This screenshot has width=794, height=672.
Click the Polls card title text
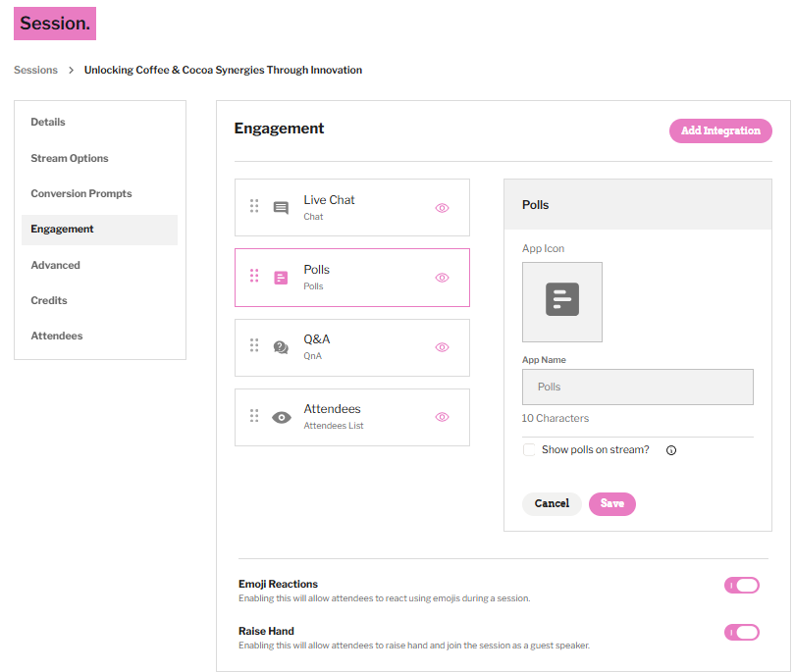pos(316,270)
